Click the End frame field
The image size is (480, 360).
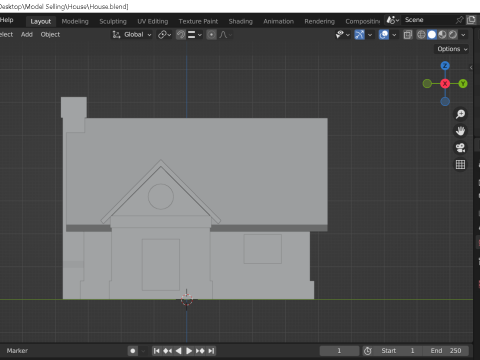(445, 351)
